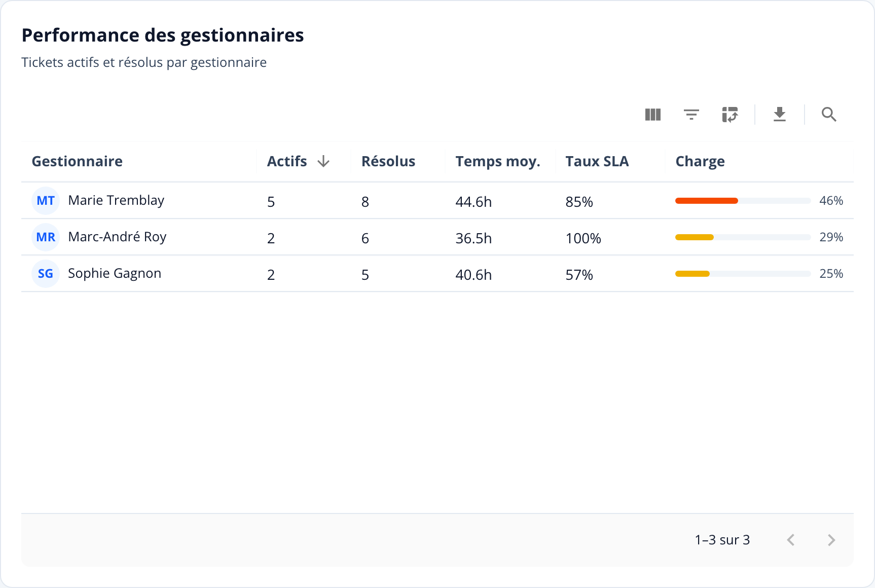Open the search magnifier icon
875x588 pixels.
[x=829, y=115]
